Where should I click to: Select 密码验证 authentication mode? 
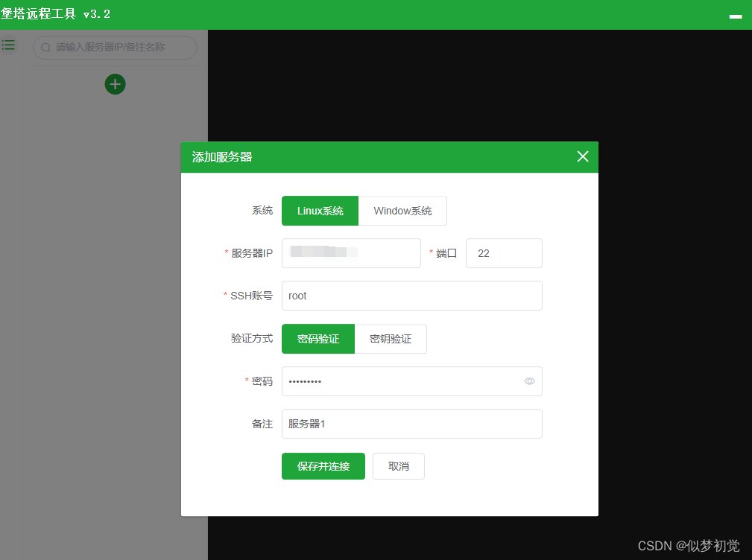point(318,339)
